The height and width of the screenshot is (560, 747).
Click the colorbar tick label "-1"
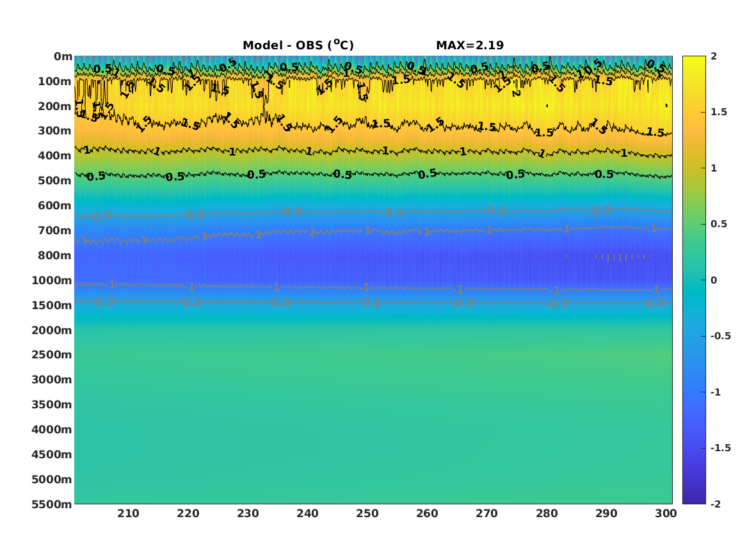pyautogui.click(x=715, y=392)
